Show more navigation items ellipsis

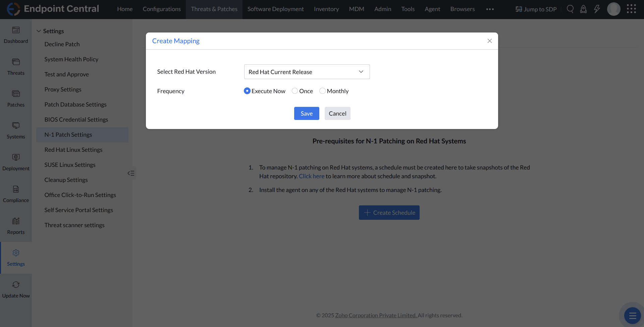click(490, 9)
